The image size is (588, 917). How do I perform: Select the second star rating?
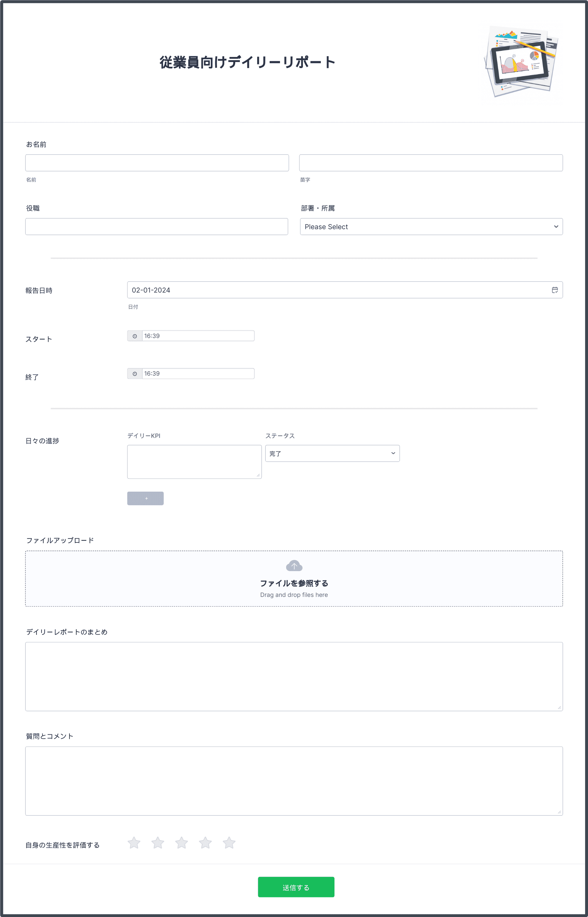158,843
